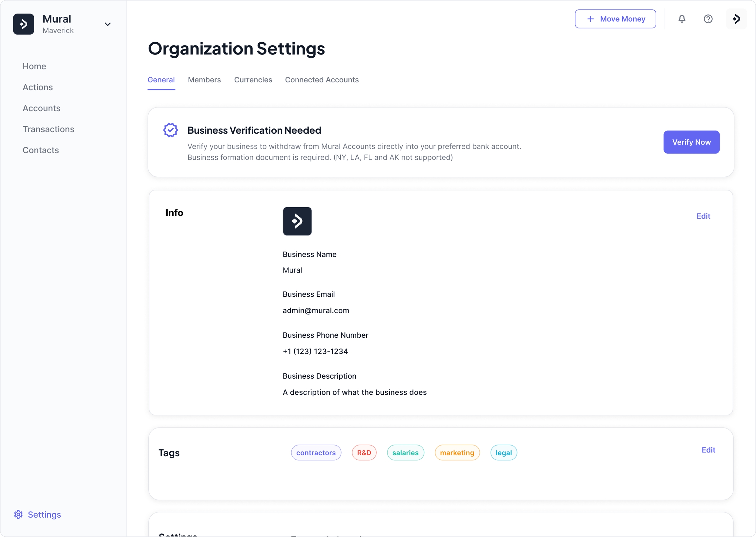Open Transactions in the sidebar
This screenshot has width=756, height=537.
48,129
